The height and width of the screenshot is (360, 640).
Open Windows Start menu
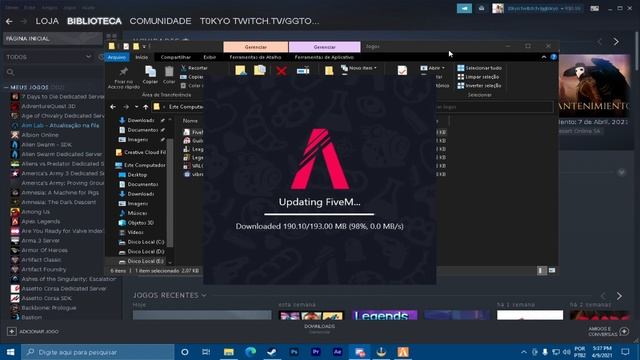click(x=10, y=352)
